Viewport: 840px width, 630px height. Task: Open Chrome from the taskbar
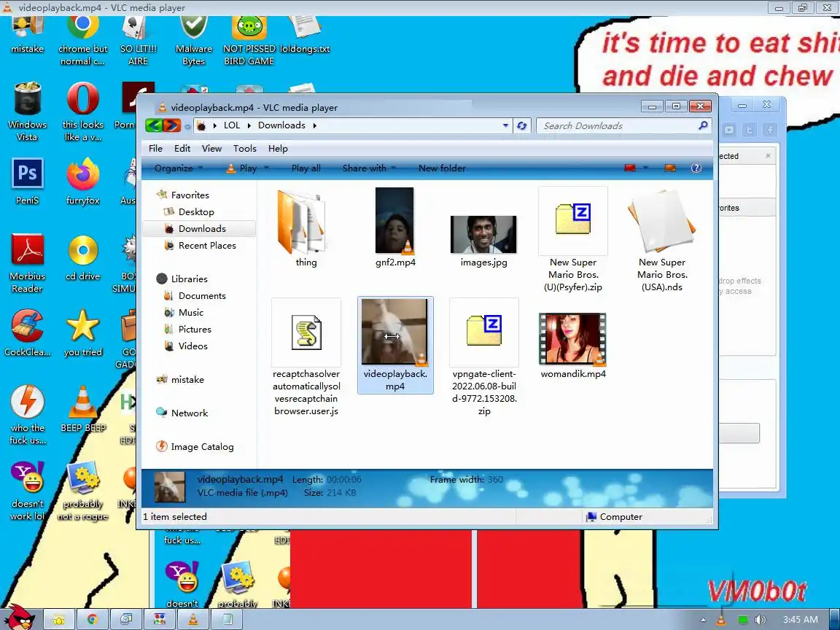pos(92,620)
